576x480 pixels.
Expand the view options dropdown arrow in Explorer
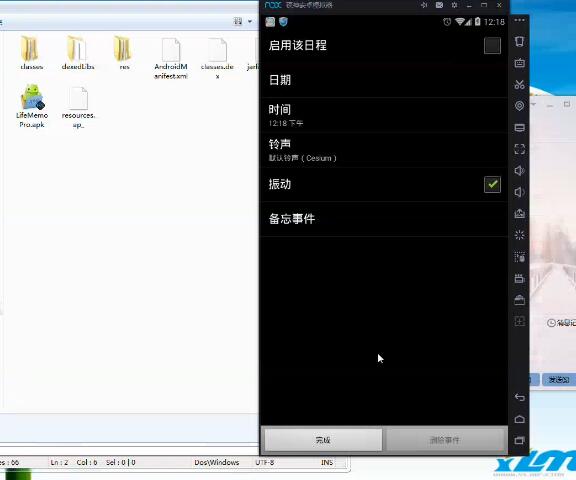click(250, 22)
